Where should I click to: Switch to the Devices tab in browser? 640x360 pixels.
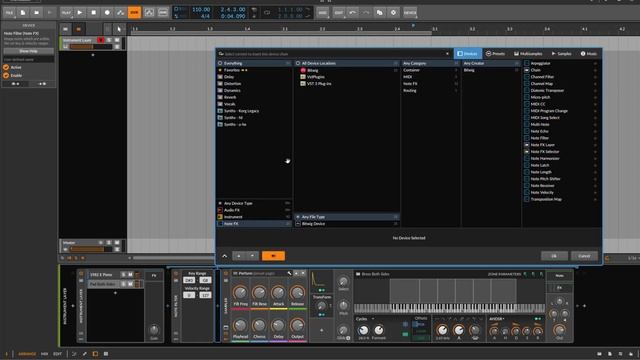coord(467,53)
